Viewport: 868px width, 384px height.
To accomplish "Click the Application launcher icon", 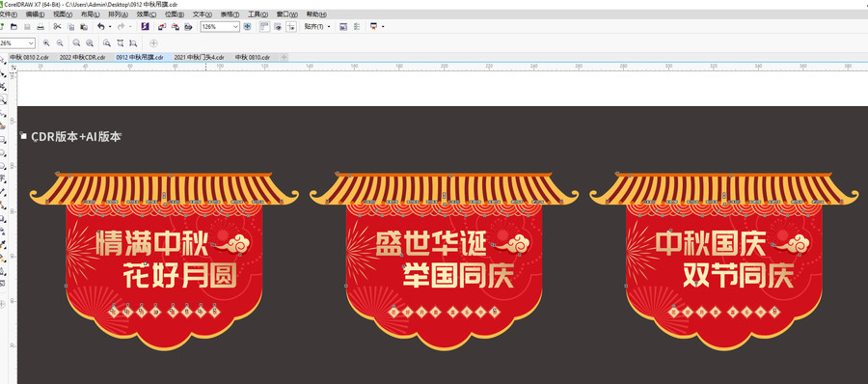I will point(373,27).
